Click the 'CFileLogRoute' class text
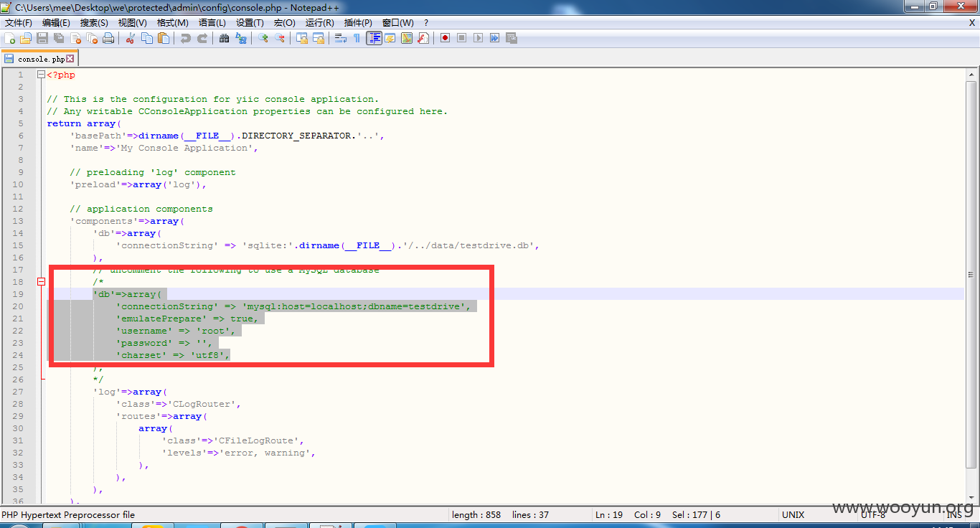Viewport: 980px width, 528px height. point(259,440)
